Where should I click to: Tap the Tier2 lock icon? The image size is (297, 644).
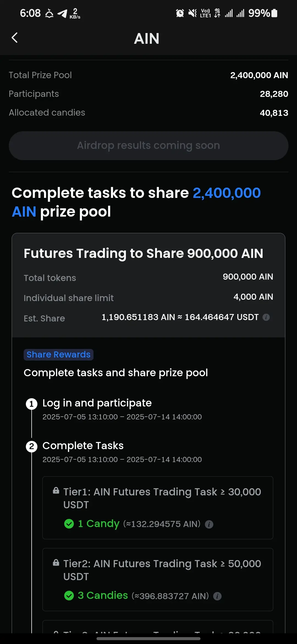coord(56,562)
